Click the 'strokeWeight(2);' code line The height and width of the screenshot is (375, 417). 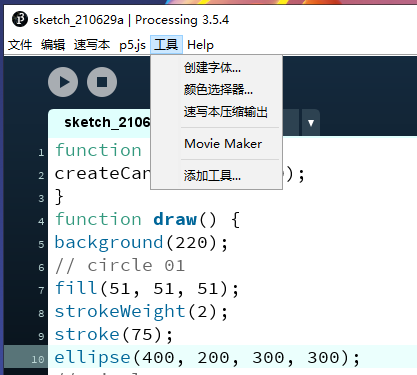pyautogui.click(x=141, y=312)
